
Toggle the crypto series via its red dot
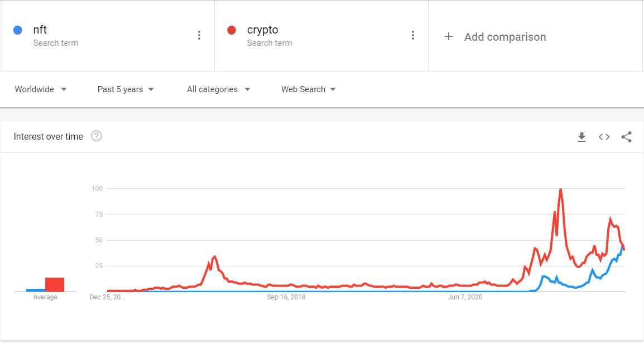click(232, 30)
